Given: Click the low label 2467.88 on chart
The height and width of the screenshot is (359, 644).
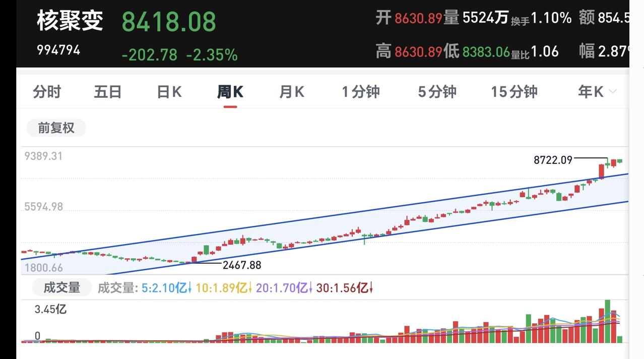Looking at the screenshot, I should [242, 265].
